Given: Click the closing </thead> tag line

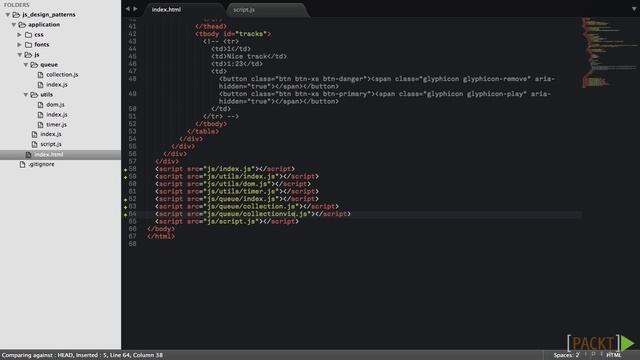Looking at the screenshot, I should [x=211, y=27].
